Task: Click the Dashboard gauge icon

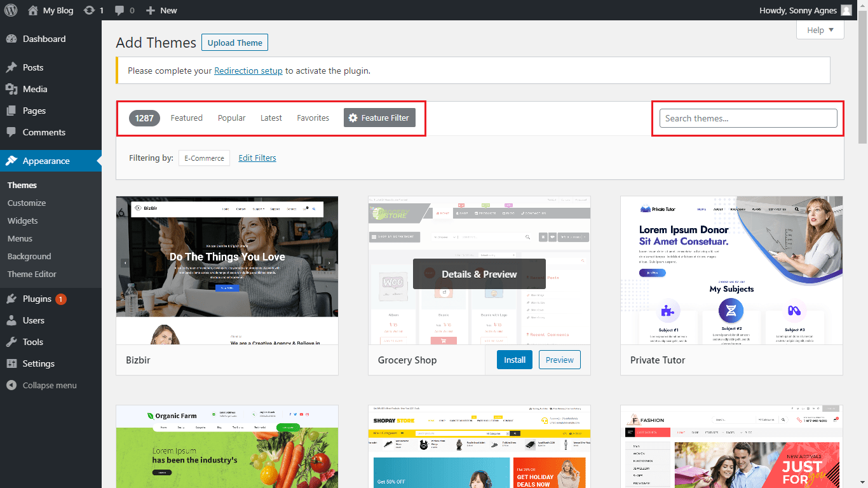Action: point(11,39)
